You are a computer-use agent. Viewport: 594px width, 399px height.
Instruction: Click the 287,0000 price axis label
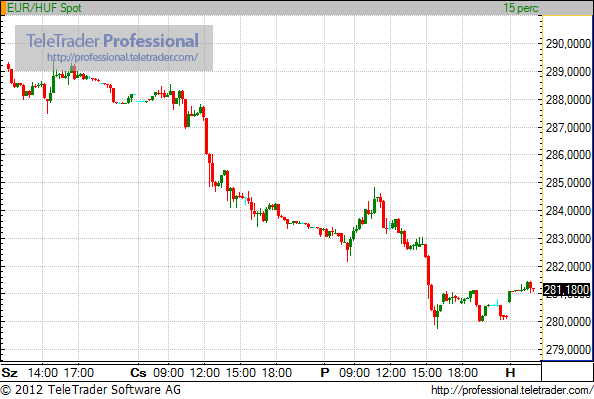click(x=568, y=128)
